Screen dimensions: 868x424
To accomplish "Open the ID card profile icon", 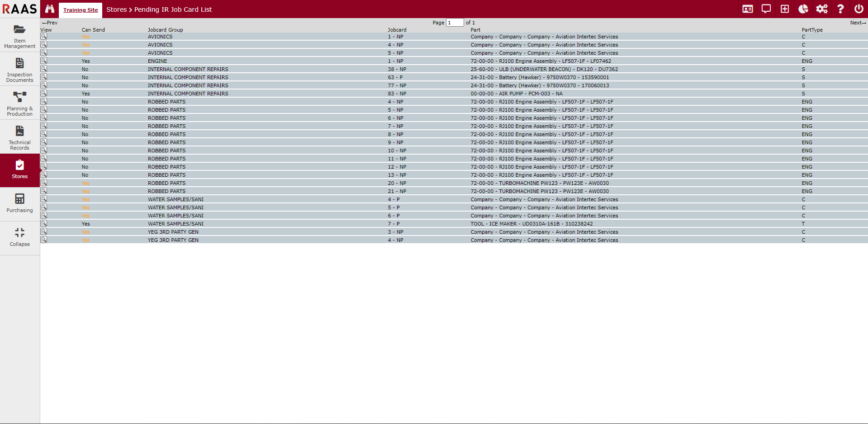I will coord(748,9).
